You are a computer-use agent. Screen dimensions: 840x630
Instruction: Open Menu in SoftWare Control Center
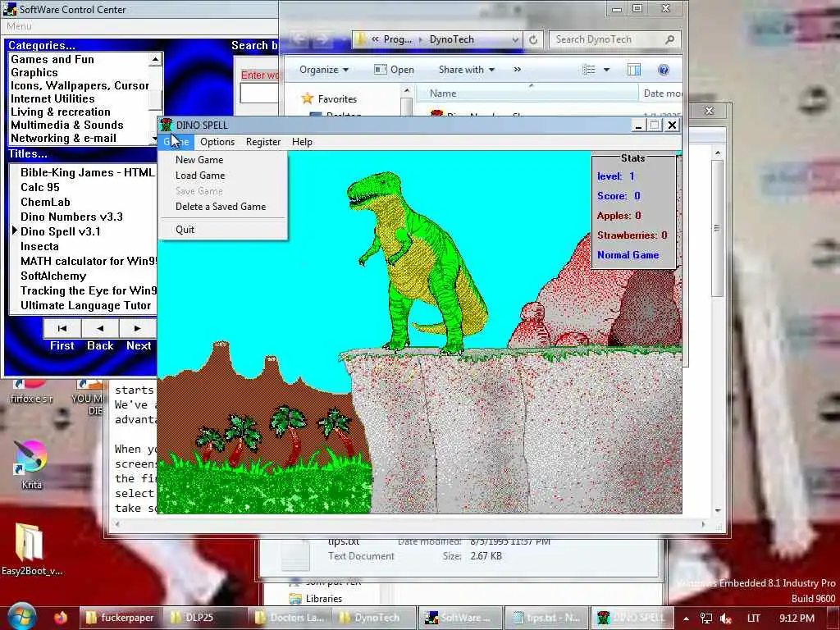pos(19,26)
